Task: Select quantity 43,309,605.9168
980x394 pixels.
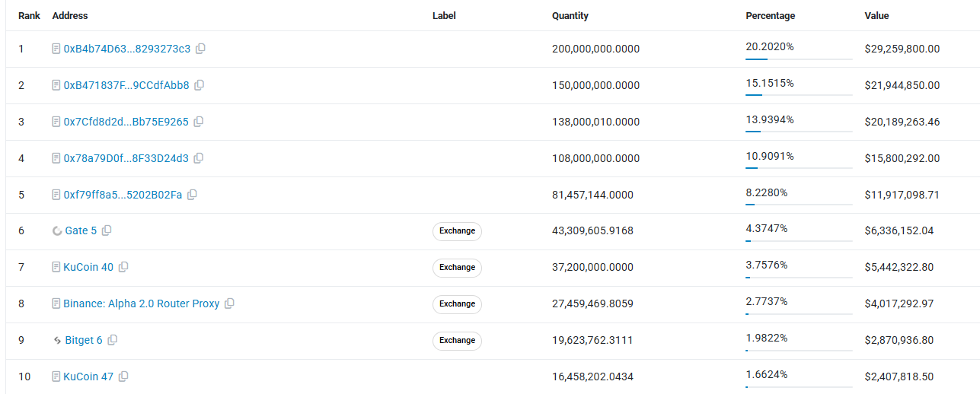Action: tap(592, 230)
